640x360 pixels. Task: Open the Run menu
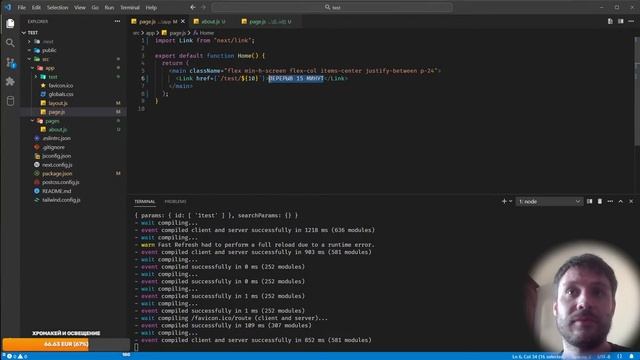pyautogui.click(x=109, y=7)
